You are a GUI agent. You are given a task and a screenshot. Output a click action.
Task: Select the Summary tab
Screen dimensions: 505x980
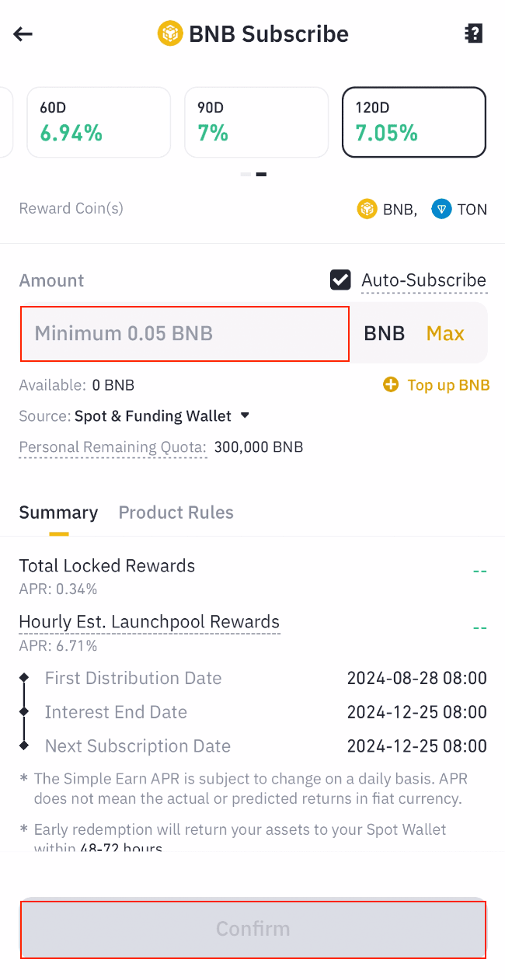(x=58, y=513)
